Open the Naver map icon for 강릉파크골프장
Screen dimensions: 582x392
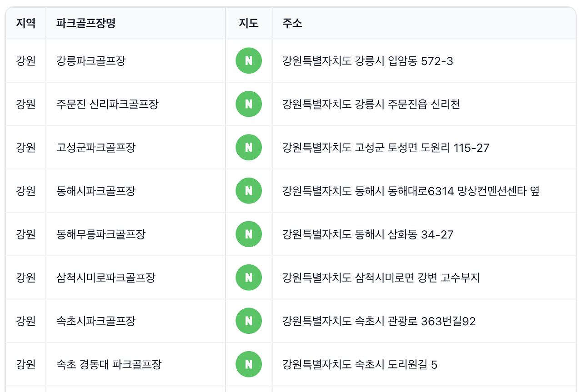tap(248, 60)
